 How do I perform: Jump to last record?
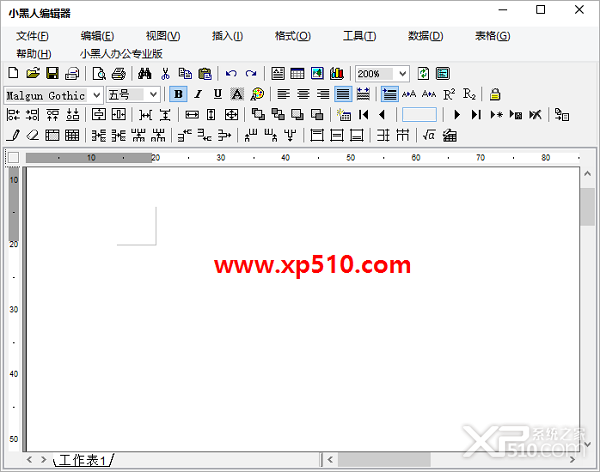click(476, 114)
